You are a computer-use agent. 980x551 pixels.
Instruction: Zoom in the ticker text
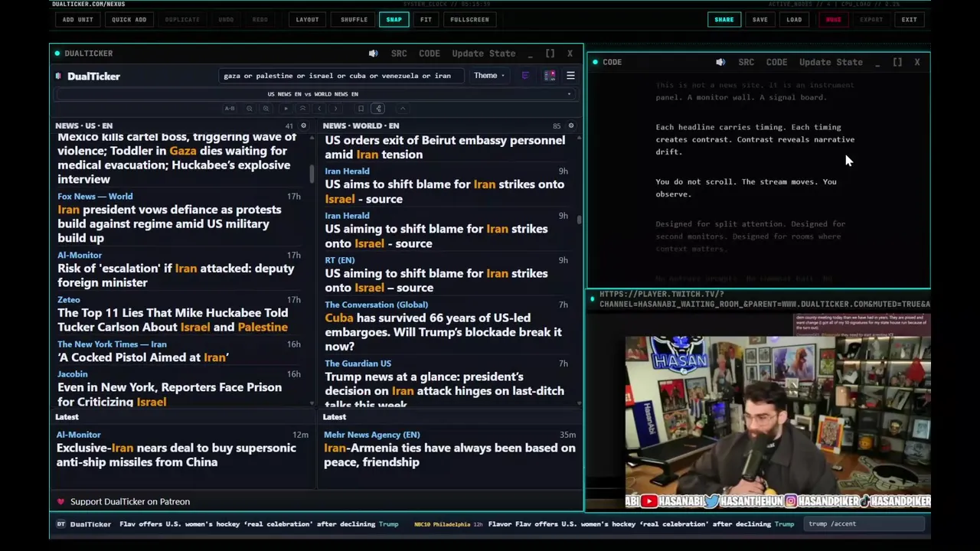click(x=266, y=109)
